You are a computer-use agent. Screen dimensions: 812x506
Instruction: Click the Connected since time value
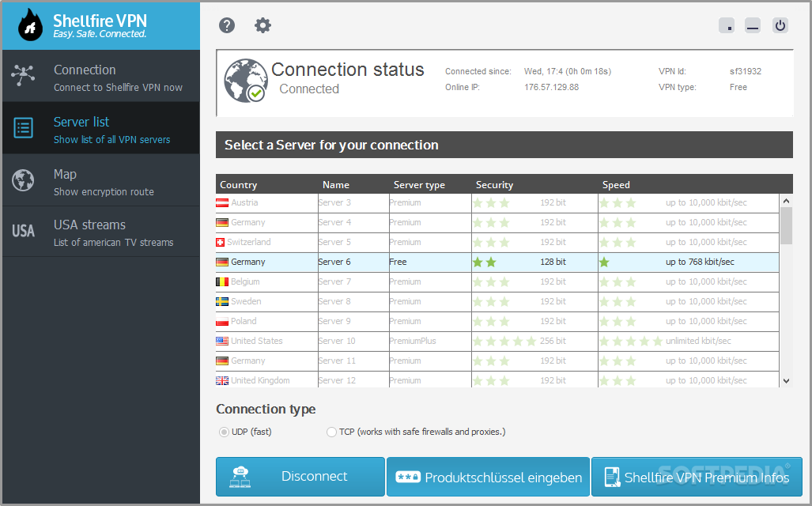point(567,71)
